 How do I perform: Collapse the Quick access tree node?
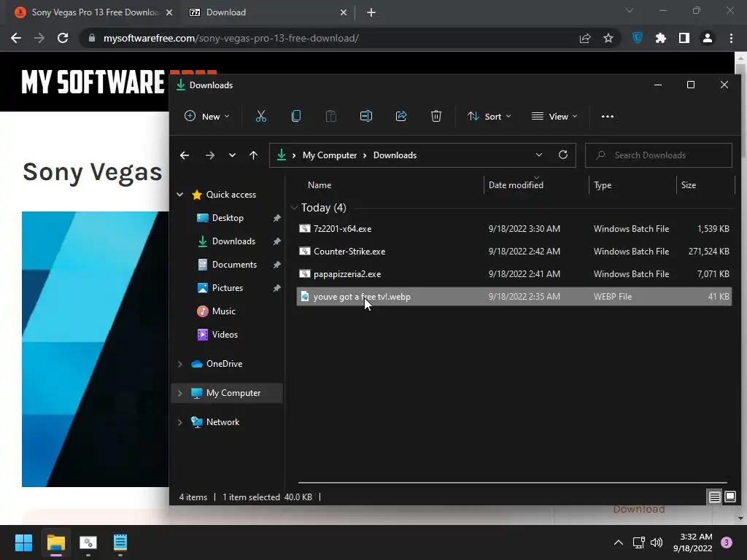180,194
